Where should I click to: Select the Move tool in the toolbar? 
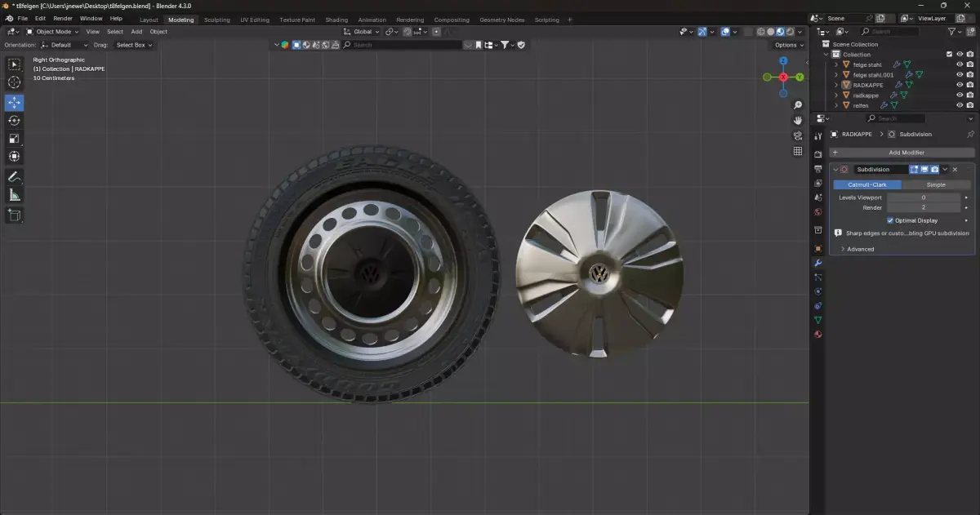pyautogui.click(x=14, y=103)
